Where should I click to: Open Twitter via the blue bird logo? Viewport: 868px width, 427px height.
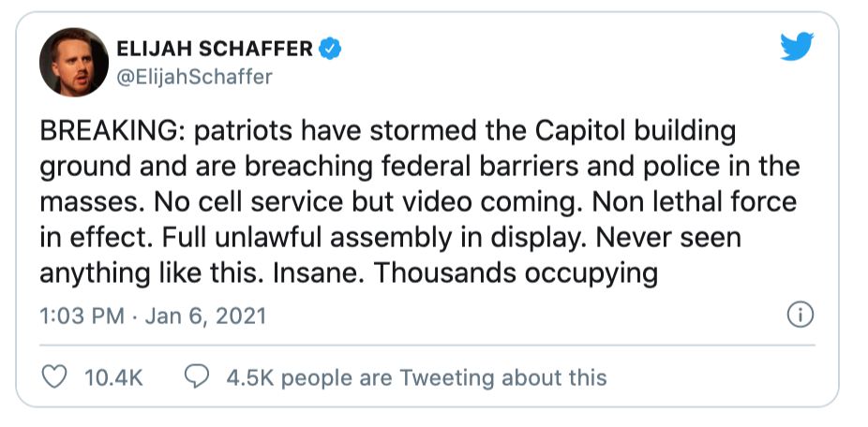point(798,48)
